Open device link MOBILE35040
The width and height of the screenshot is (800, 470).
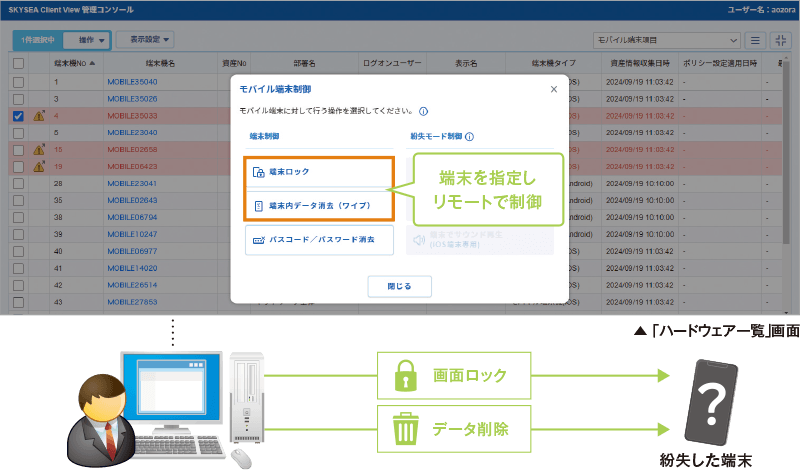point(132,81)
